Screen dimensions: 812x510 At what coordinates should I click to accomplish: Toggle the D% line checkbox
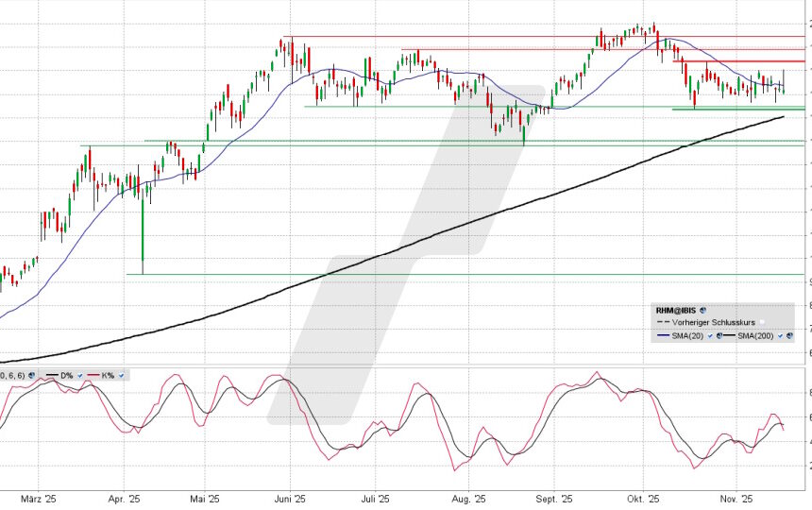80,376
